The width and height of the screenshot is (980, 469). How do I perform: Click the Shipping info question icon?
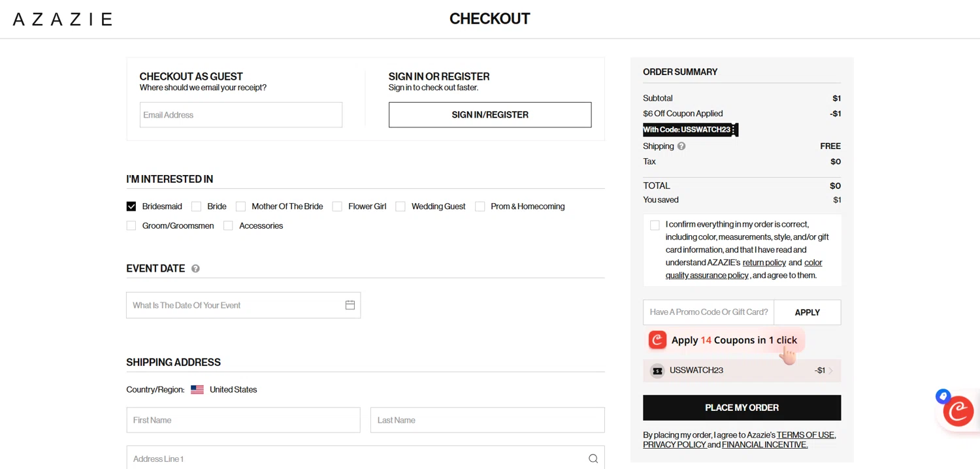click(x=681, y=146)
